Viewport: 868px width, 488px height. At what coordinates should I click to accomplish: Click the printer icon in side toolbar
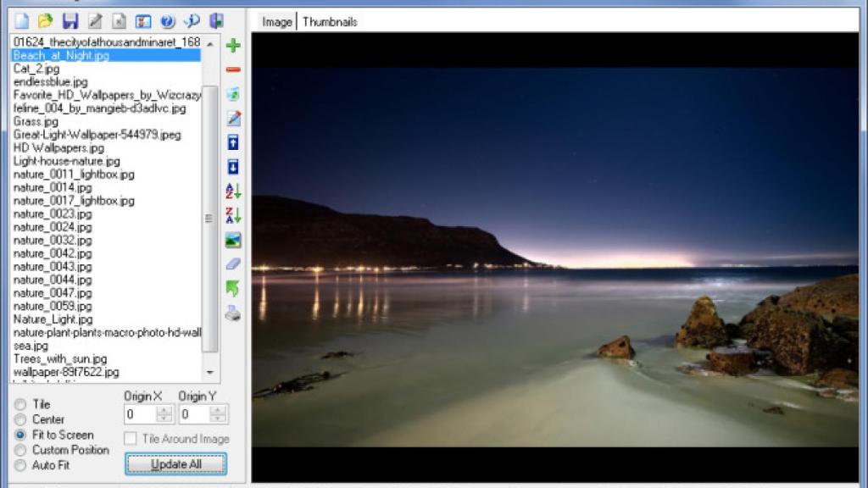pyautogui.click(x=233, y=313)
